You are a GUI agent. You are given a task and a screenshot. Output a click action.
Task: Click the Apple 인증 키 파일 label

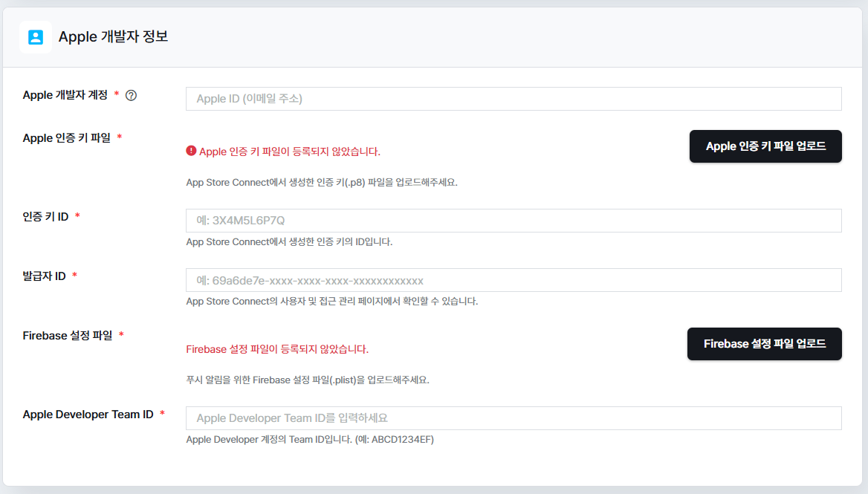pos(66,138)
